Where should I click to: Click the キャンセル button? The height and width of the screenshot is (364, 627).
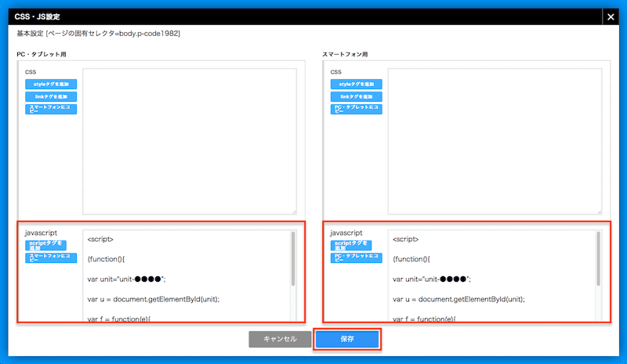tap(280, 339)
